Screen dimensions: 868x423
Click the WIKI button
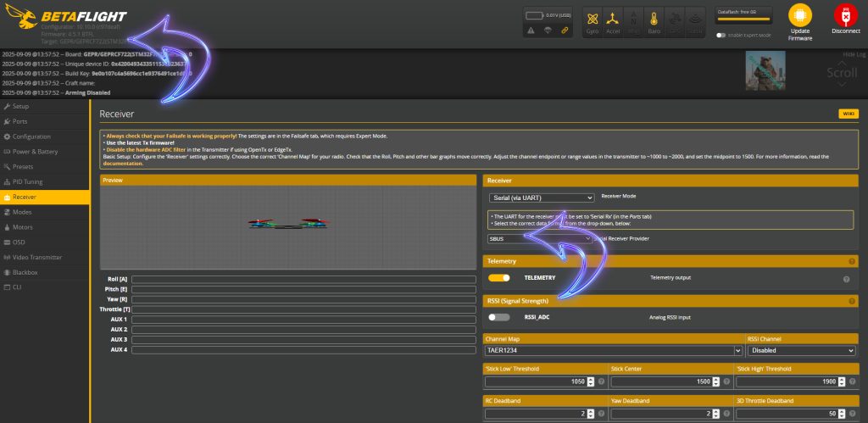pos(848,114)
